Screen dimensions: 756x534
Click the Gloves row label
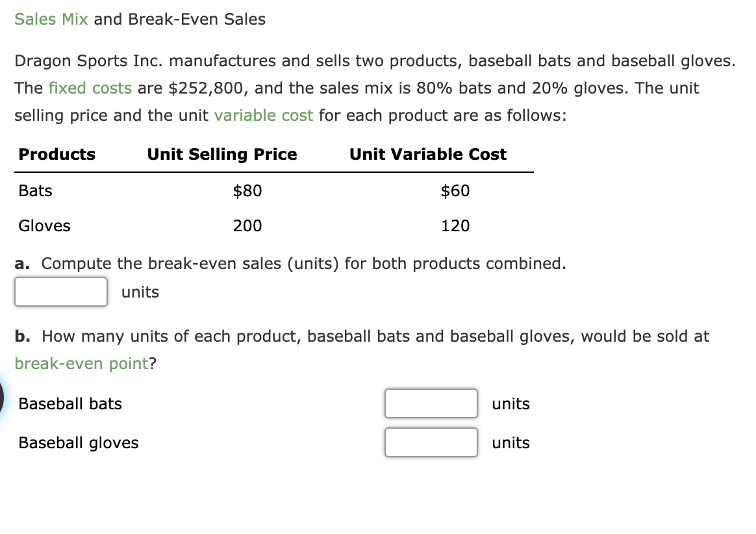tap(44, 226)
